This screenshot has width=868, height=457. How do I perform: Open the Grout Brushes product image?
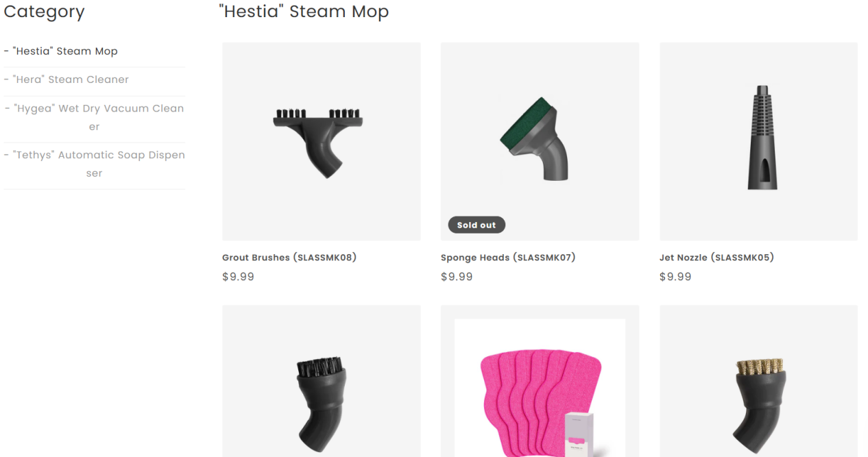click(321, 142)
